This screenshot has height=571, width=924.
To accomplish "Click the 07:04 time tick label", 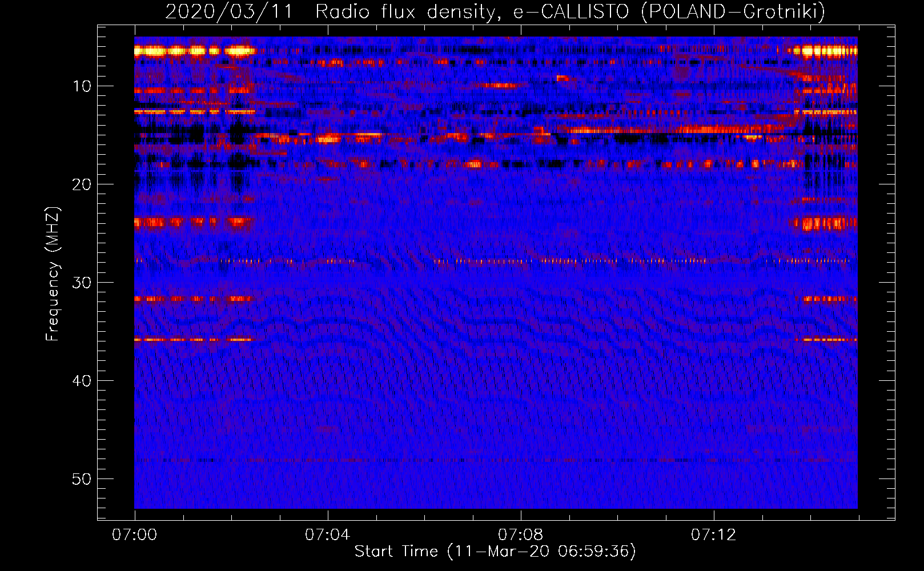I will [x=327, y=535].
